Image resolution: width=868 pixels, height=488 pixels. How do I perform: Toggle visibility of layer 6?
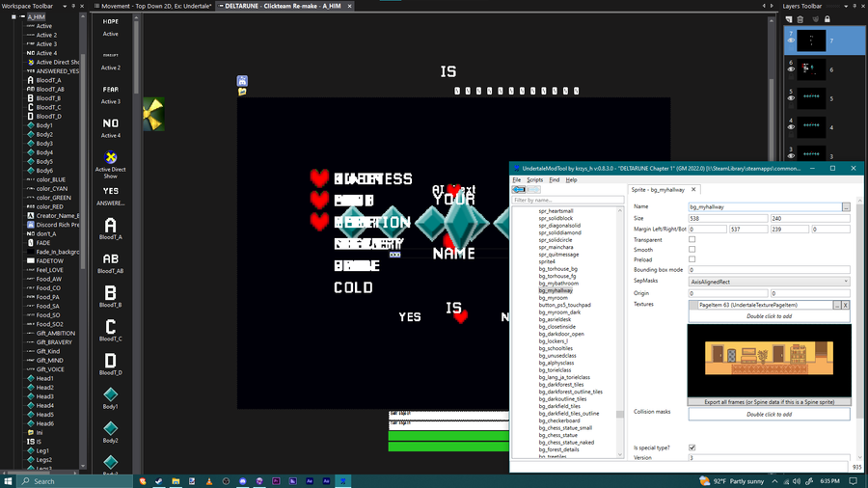pyautogui.click(x=791, y=69)
